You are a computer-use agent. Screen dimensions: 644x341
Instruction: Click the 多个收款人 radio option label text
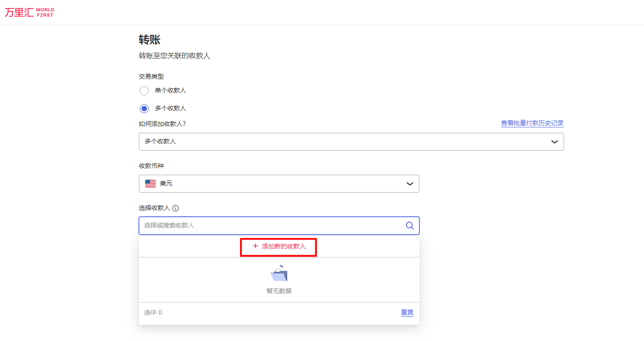[x=171, y=109]
